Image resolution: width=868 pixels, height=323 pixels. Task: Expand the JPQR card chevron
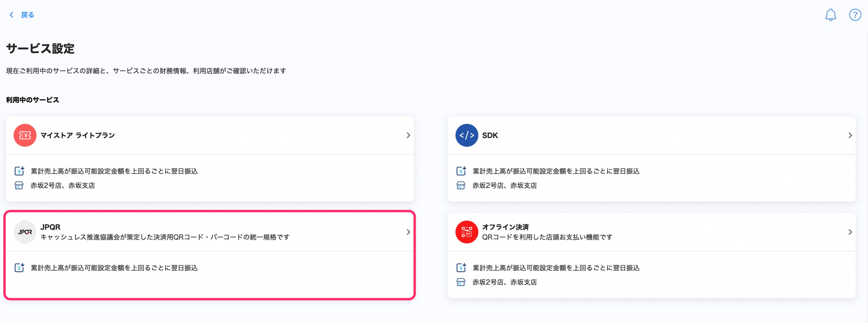click(x=408, y=232)
